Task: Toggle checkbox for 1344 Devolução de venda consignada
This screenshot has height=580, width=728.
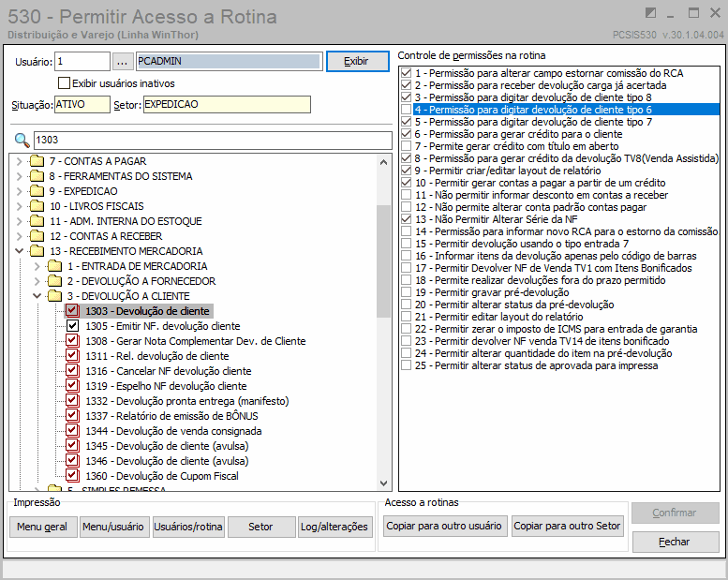Action: (72, 430)
